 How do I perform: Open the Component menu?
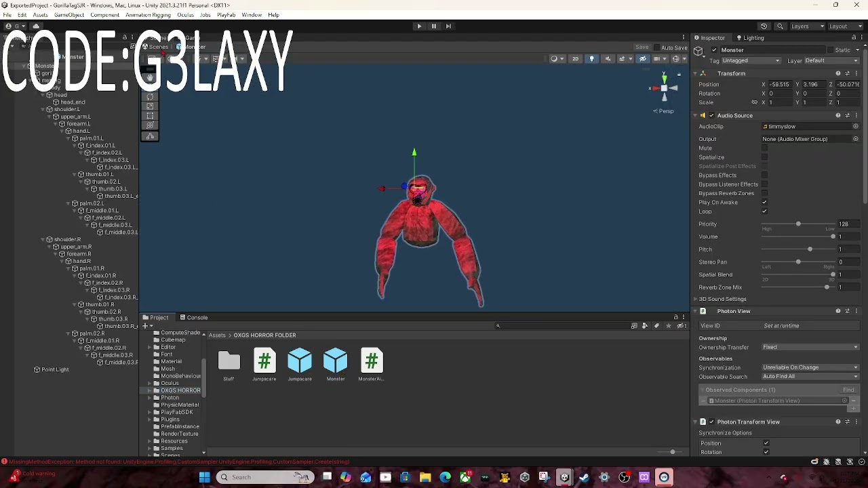click(104, 15)
